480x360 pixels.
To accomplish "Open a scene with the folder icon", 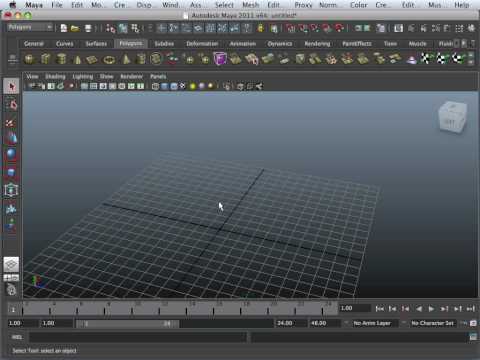I will point(75,28).
